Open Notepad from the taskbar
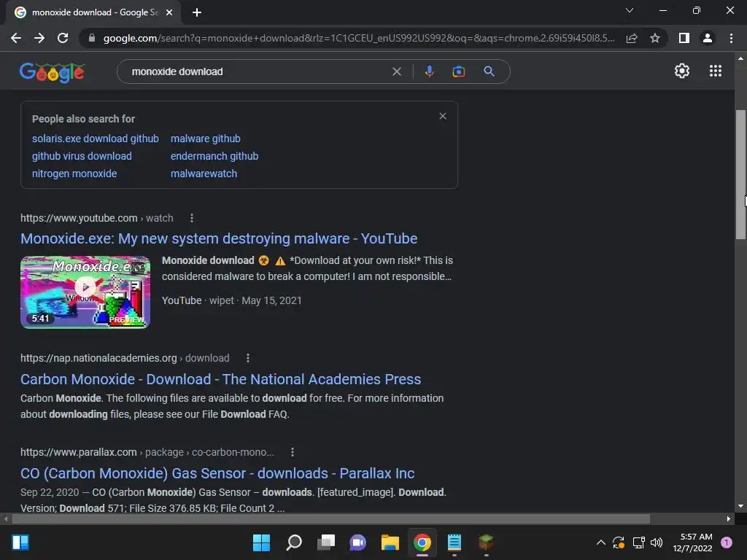The height and width of the screenshot is (560, 747). click(x=454, y=542)
